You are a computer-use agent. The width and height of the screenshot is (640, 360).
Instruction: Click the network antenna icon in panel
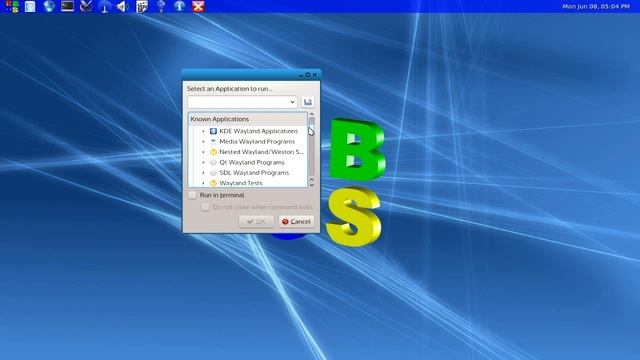[x=104, y=7]
